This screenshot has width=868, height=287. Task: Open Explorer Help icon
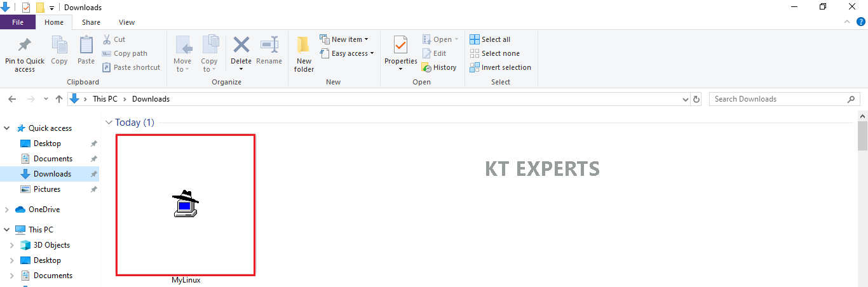[861, 22]
